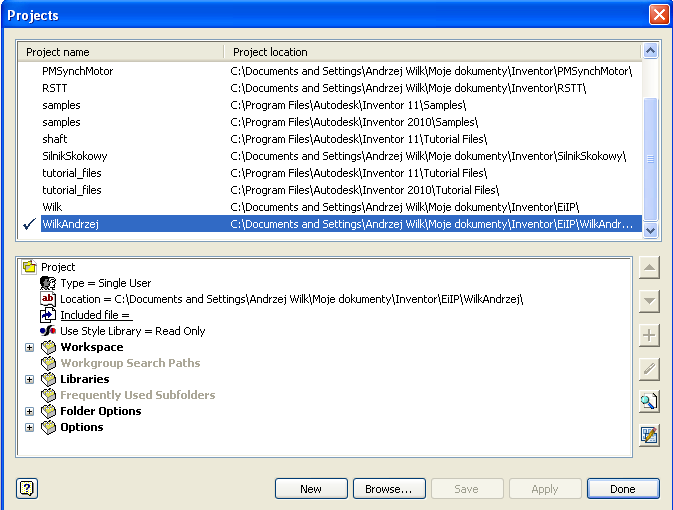This screenshot has height=510, width=673.
Task: Sort by the Project name column header
Action: pyautogui.click(x=121, y=52)
